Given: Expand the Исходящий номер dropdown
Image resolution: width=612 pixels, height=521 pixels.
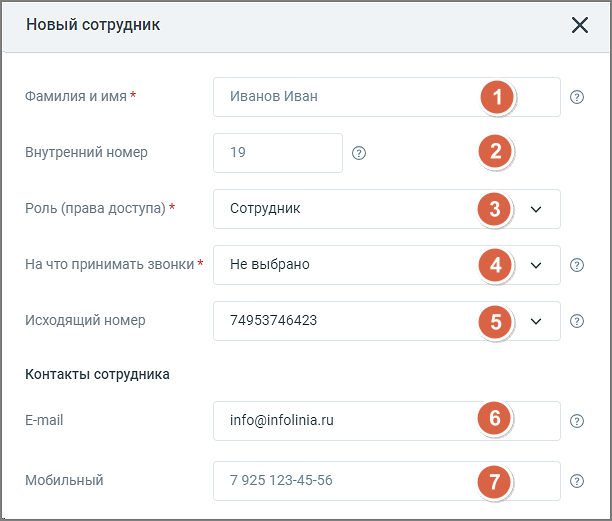Looking at the screenshot, I should click(x=387, y=321).
